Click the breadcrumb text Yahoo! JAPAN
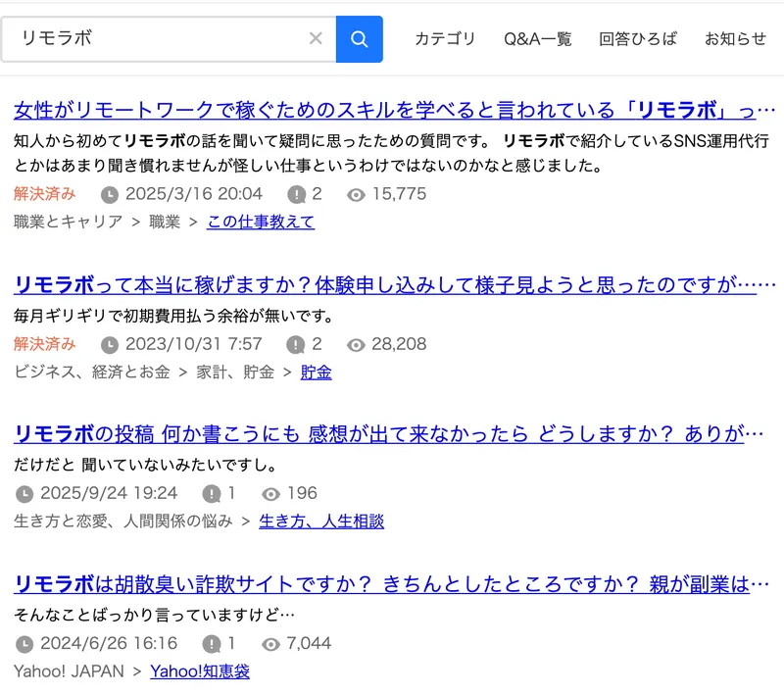This screenshot has width=784, height=695. coord(69,671)
